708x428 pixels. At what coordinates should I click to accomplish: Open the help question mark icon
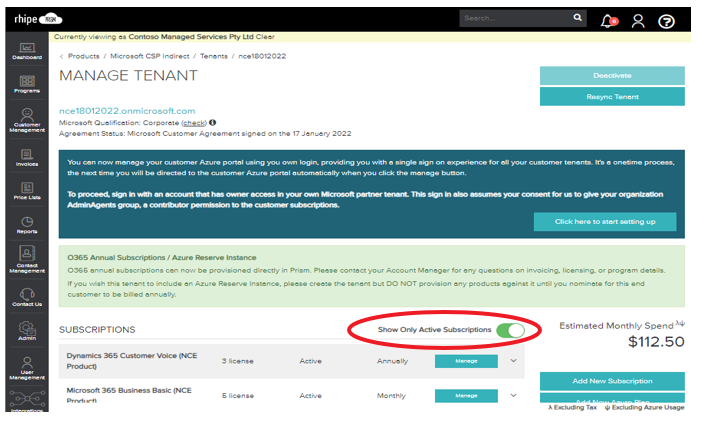pos(666,21)
